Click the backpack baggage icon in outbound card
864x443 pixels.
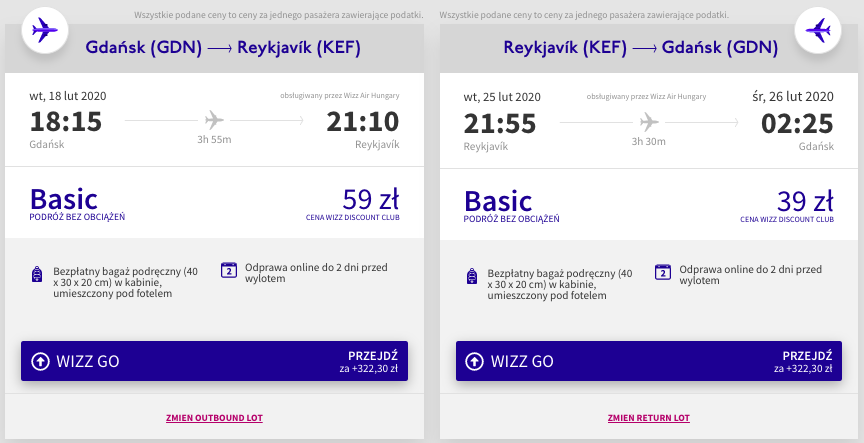(37, 274)
